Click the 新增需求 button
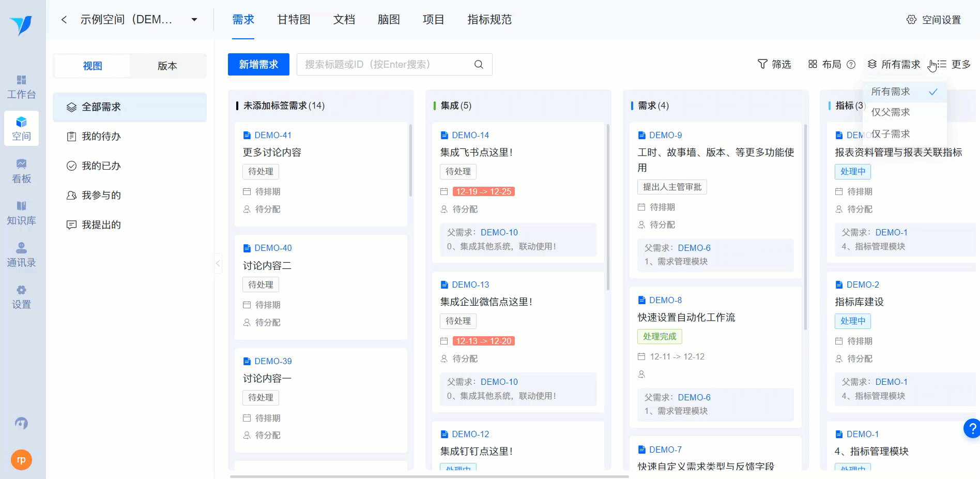This screenshot has width=980, height=479. pos(258,65)
